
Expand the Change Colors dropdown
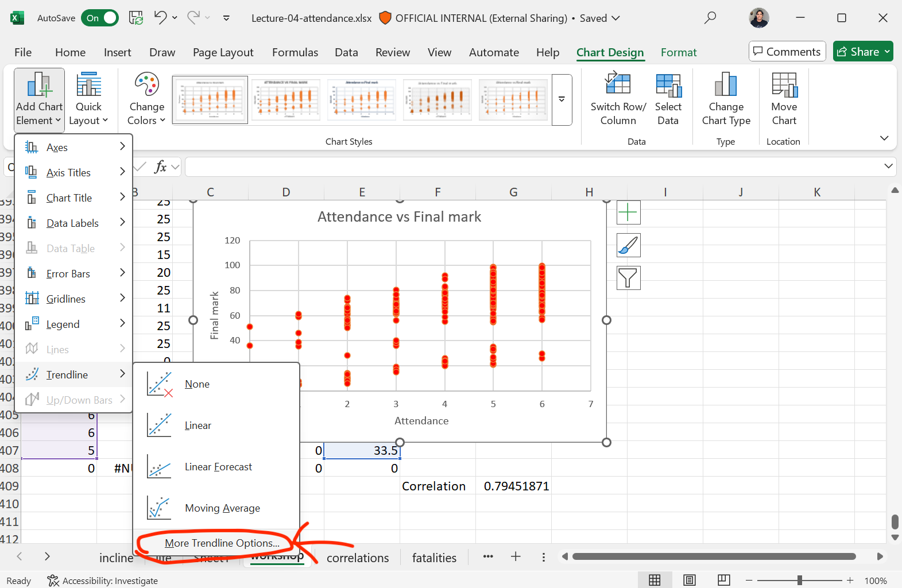146,99
